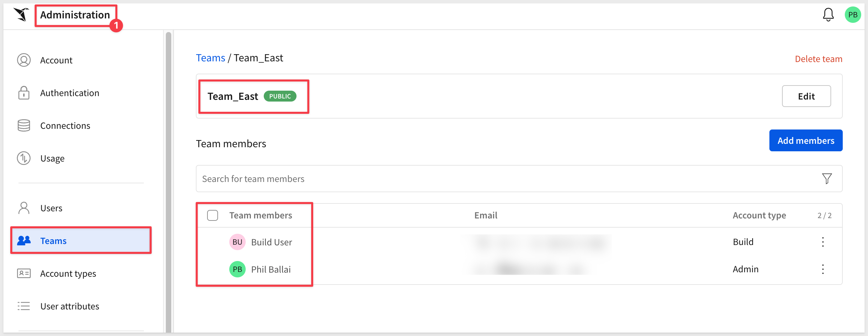Select Teams in the sidebar
The image size is (868, 336).
[81, 241]
